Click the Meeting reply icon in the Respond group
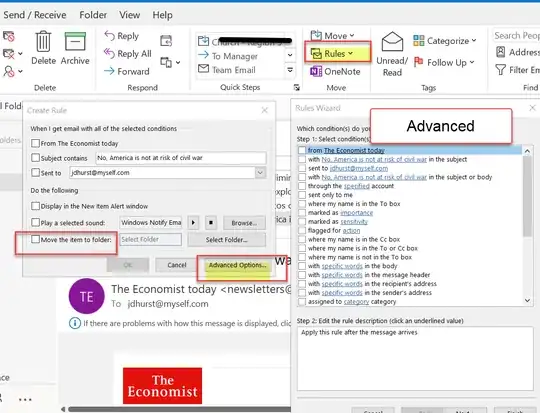 coord(166,41)
